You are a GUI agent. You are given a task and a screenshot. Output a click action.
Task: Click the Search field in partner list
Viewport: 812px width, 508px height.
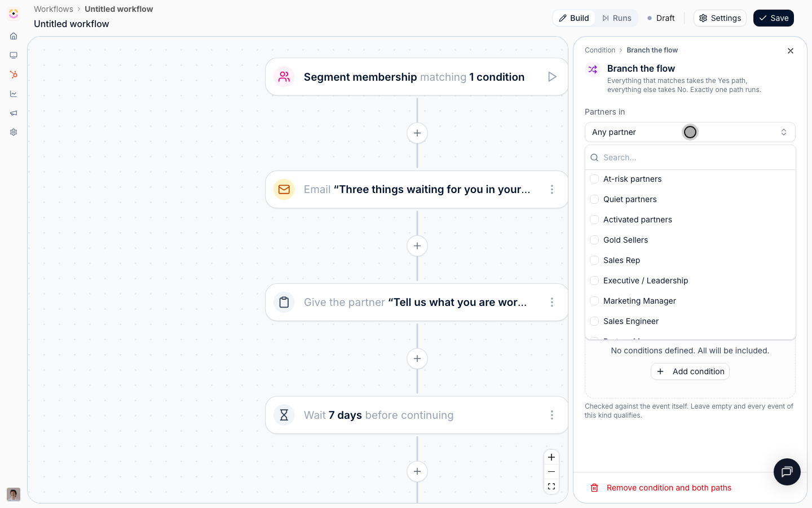coord(690,157)
